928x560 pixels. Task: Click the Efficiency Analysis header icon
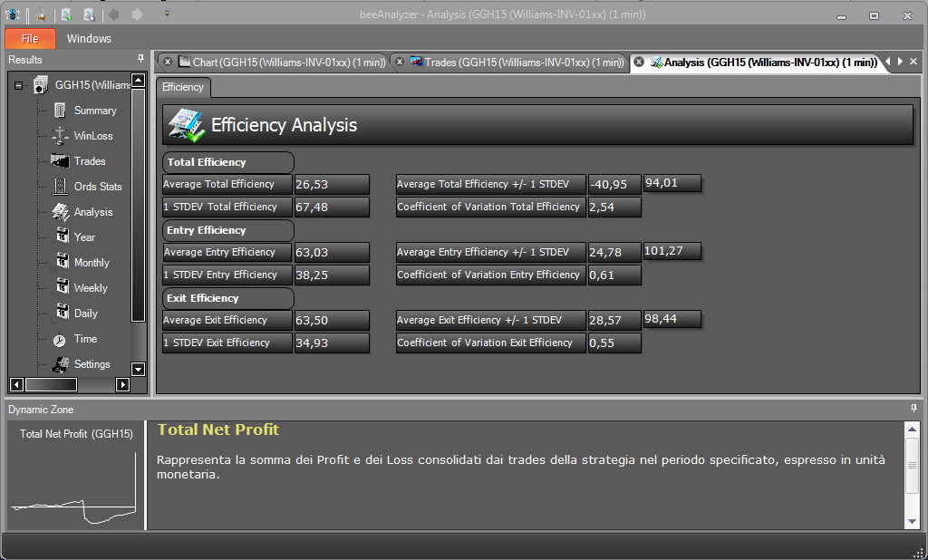click(187, 125)
